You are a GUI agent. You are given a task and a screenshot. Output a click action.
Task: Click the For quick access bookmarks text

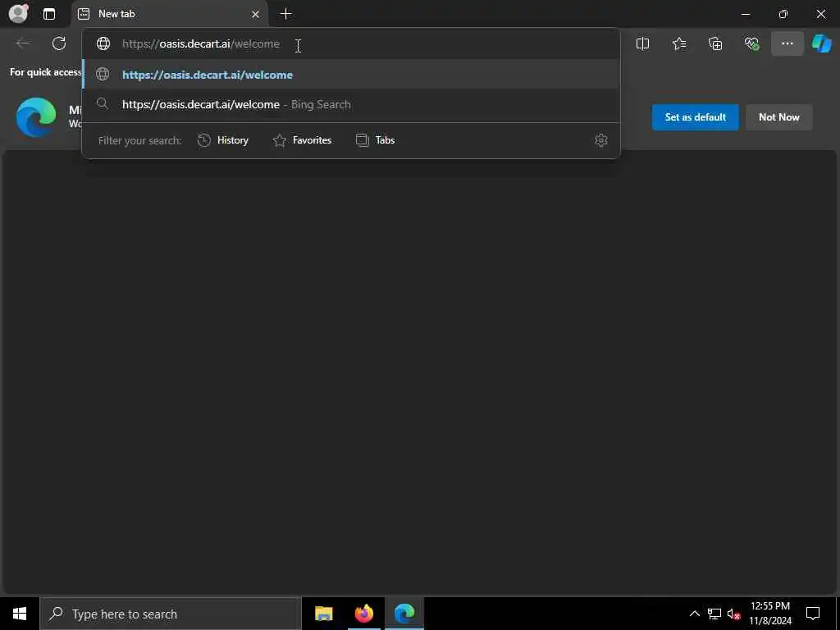pos(46,72)
